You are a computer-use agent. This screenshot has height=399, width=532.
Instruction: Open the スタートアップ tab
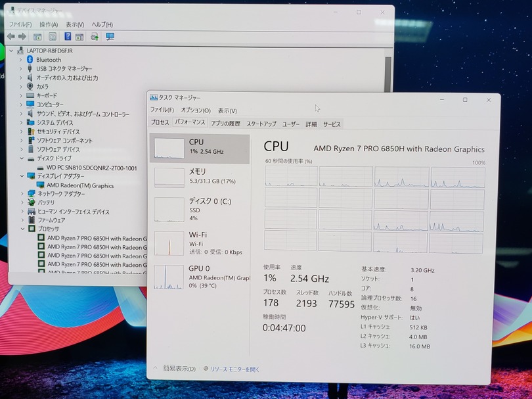(x=261, y=124)
